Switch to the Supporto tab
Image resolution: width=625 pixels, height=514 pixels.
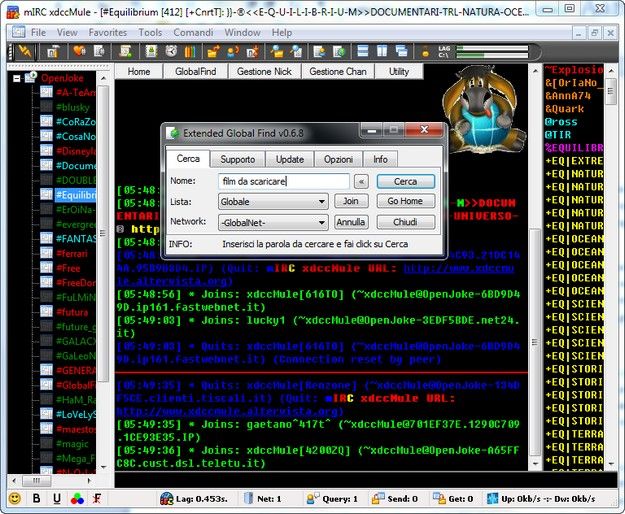(238, 159)
